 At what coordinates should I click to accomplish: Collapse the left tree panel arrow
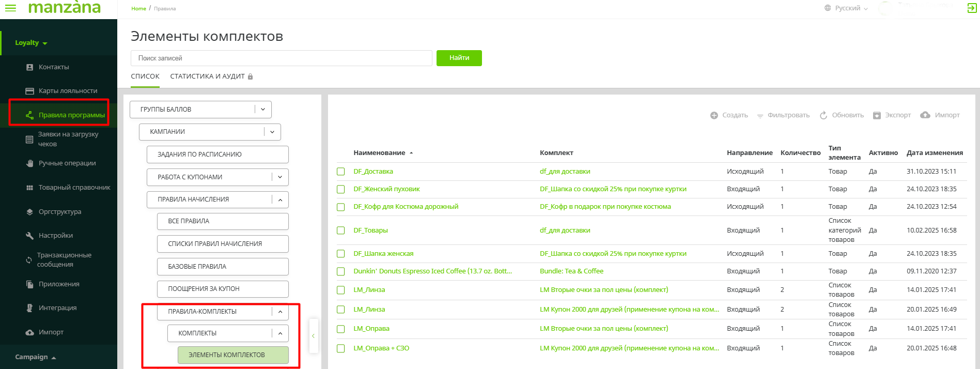313,336
